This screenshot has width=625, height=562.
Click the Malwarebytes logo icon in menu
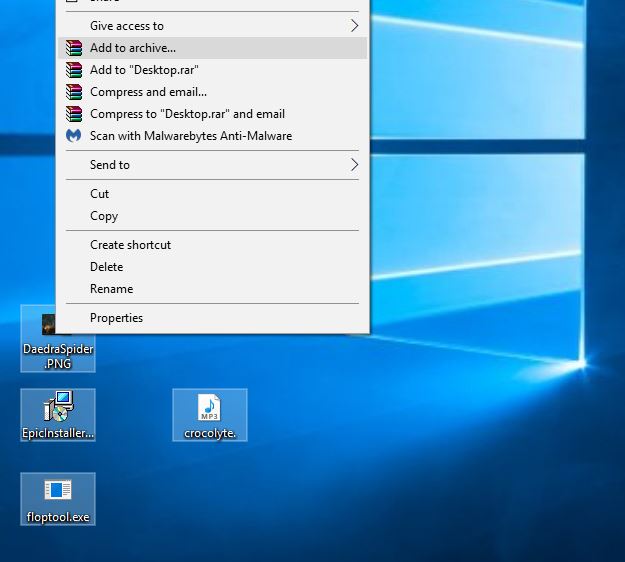pos(74,136)
